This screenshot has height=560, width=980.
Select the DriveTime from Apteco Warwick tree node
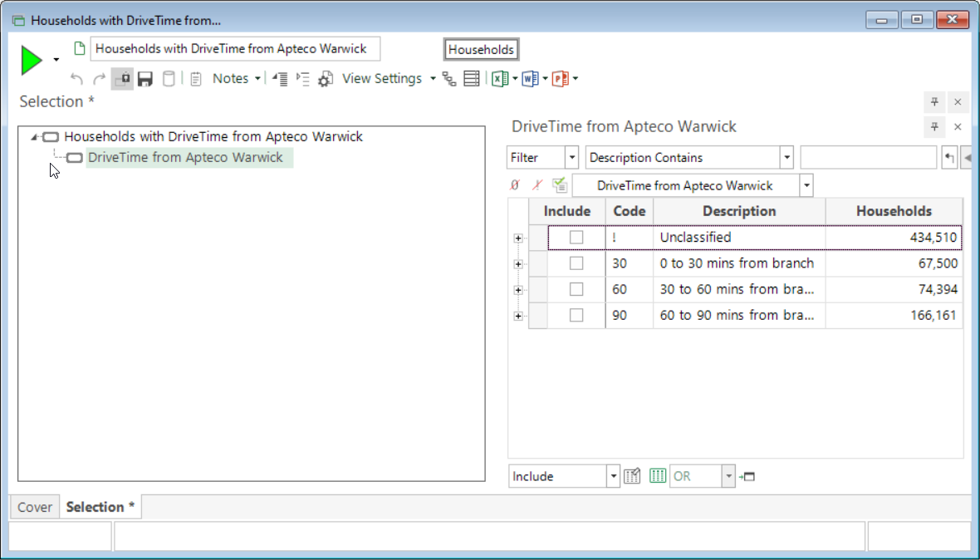tap(186, 158)
